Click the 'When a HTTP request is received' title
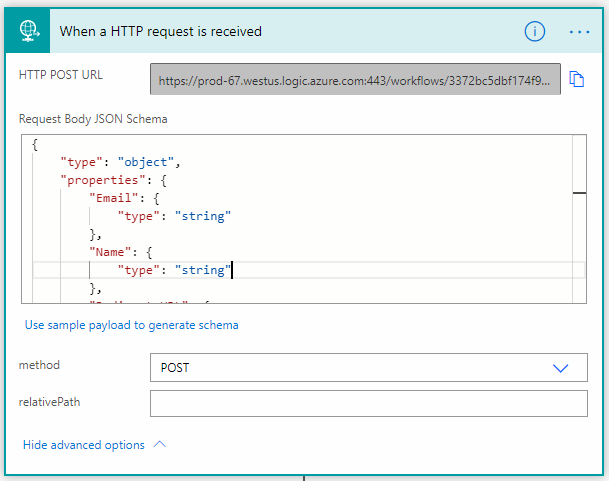The height and width of the screenshot is (481, 609). point(160,31)
